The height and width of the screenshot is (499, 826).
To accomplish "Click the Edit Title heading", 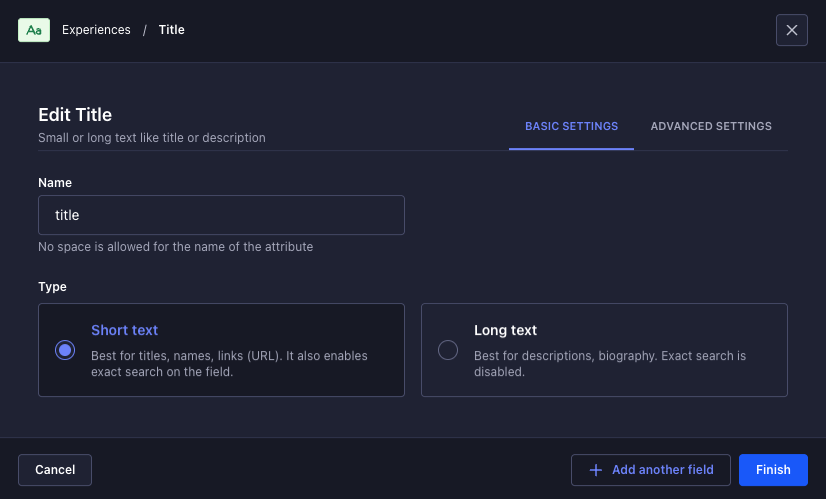I will [75, 115].
